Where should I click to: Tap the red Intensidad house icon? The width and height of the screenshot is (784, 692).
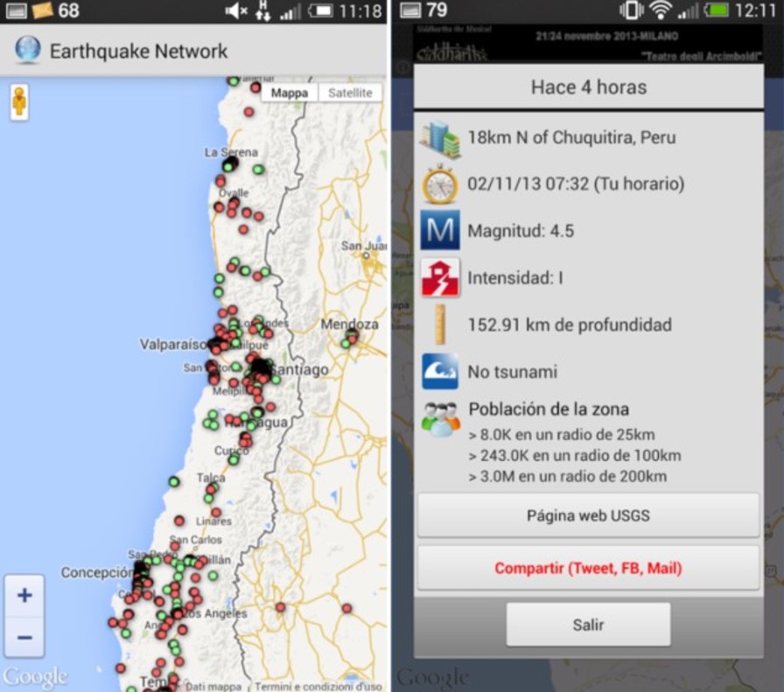point(439,278)
